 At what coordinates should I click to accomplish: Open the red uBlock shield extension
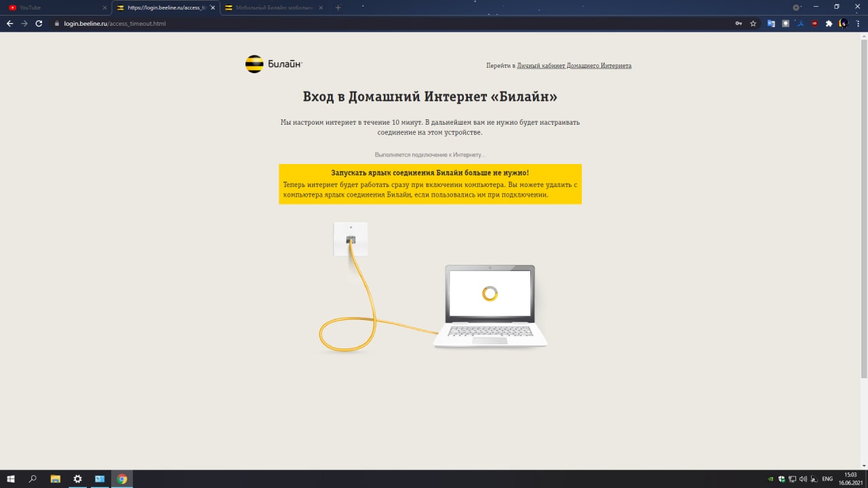click(x=814, y=23)
